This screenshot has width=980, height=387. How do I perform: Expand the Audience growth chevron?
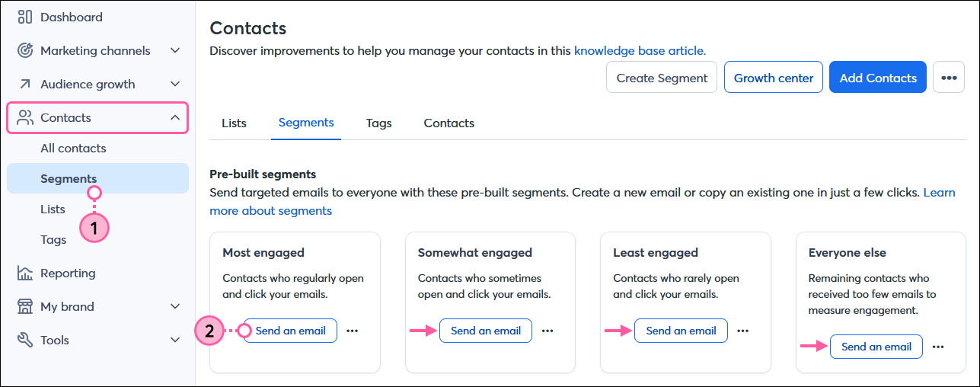(175, 84)
